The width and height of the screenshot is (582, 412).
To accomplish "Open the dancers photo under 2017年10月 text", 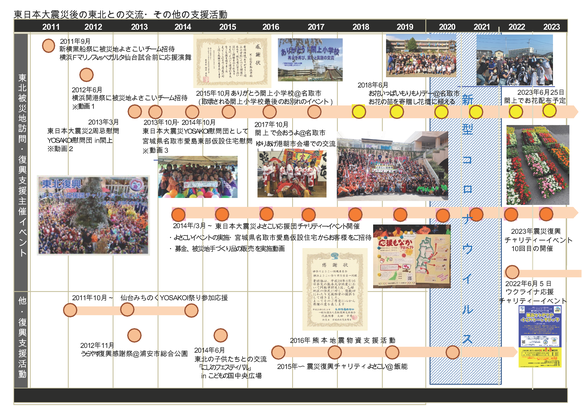I will (x=292, y=173).
